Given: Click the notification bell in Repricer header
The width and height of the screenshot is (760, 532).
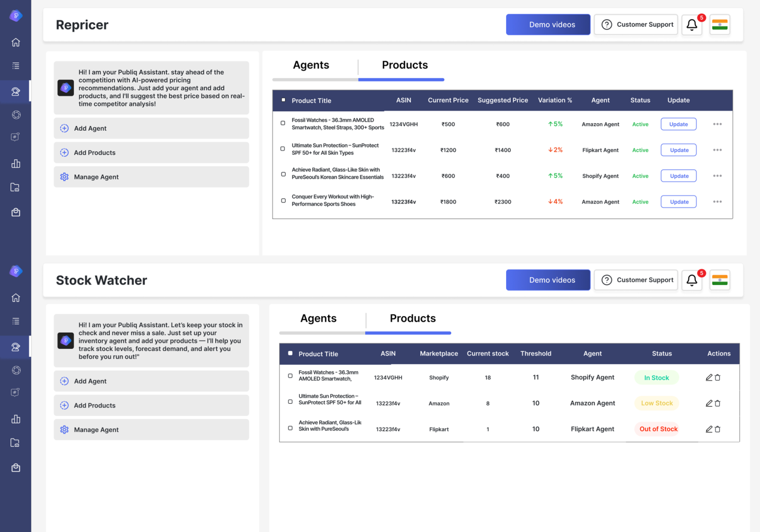Looking at the screenshot, I should (x=692, y=25).
